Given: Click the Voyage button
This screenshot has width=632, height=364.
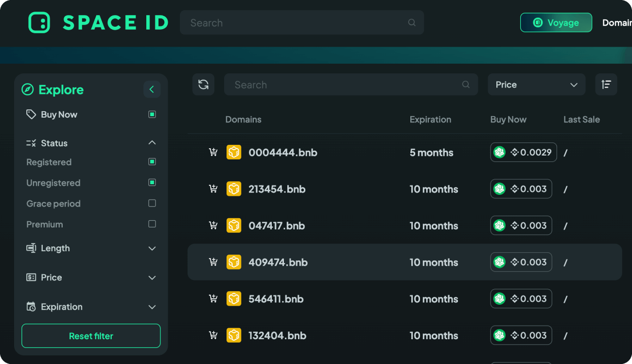Looking at the screenshot, I should coord(556,22).
